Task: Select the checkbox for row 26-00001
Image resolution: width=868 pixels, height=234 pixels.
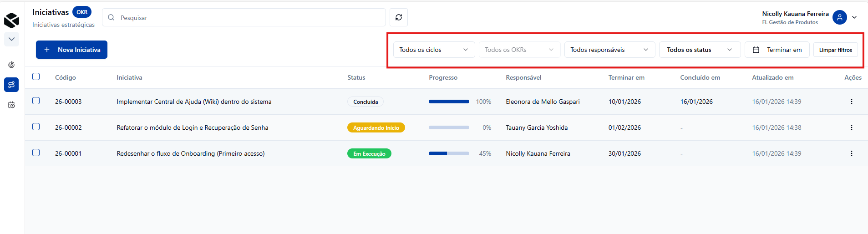Action: click(36, 153)
